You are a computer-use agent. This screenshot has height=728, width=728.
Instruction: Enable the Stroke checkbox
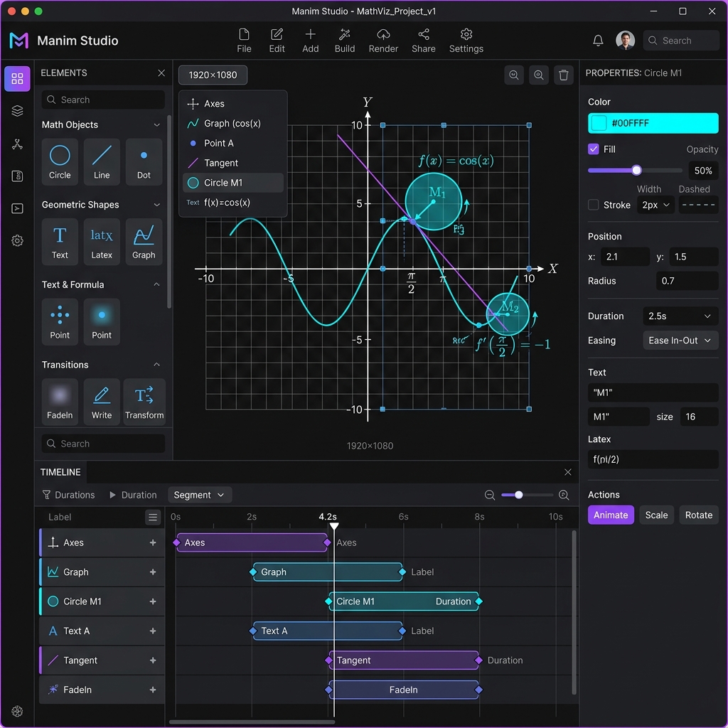pyautogui.click(x=594, y=205)
